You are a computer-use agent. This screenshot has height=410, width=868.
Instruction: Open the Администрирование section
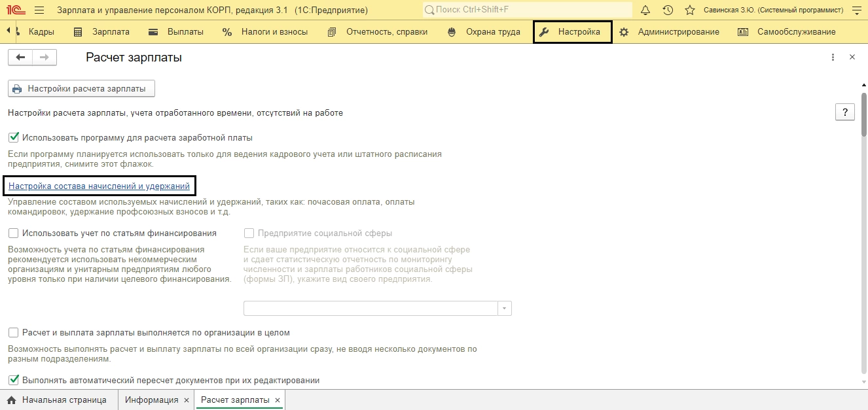pyautogui.click(x=670, y=31)
